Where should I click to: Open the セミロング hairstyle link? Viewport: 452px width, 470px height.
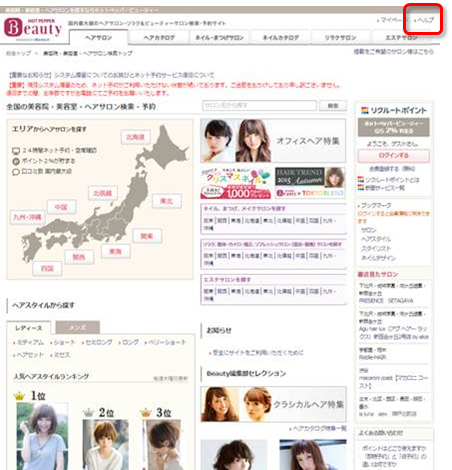(99, 342)
